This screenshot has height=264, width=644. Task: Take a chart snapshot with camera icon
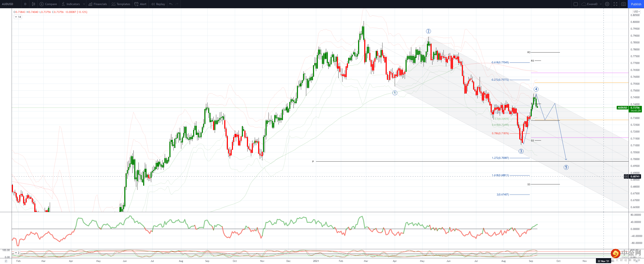624,4
